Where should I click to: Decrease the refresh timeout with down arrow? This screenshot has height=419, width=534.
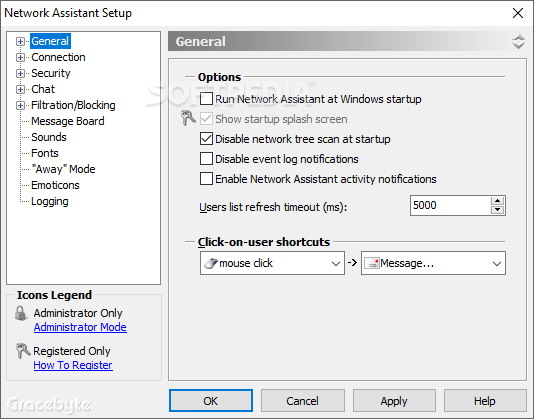pyautogui.click(x=498, y=210)
